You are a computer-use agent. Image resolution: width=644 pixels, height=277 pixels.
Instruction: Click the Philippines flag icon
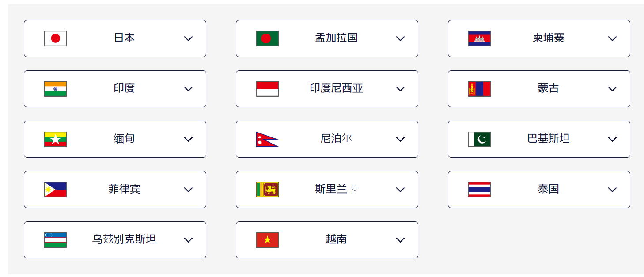55,190
